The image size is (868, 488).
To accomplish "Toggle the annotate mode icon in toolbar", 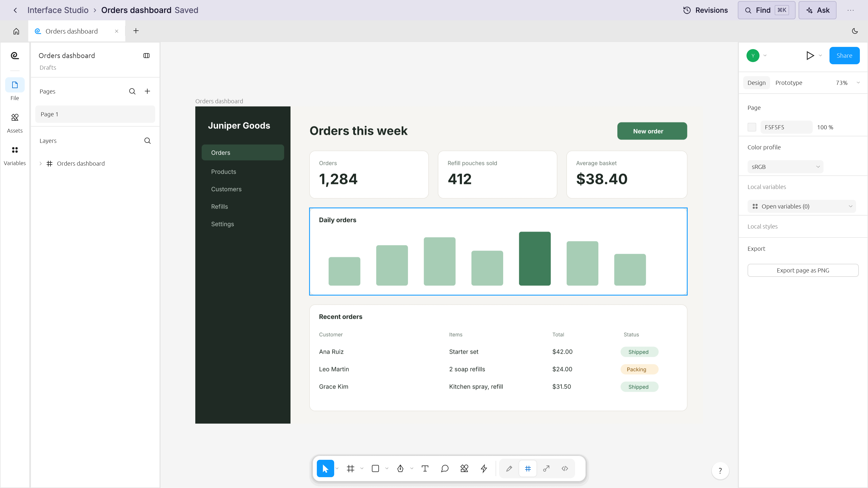I will (x=546, y=468).
